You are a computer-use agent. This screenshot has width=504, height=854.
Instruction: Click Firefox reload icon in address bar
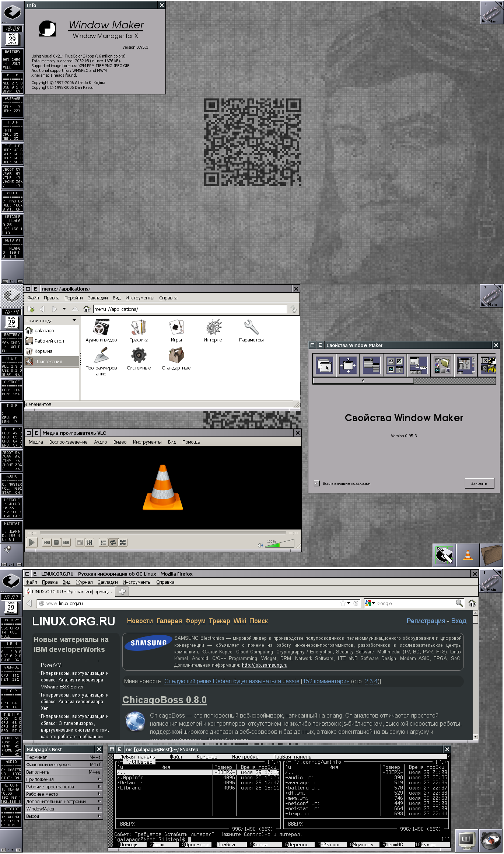click(356, 603)
